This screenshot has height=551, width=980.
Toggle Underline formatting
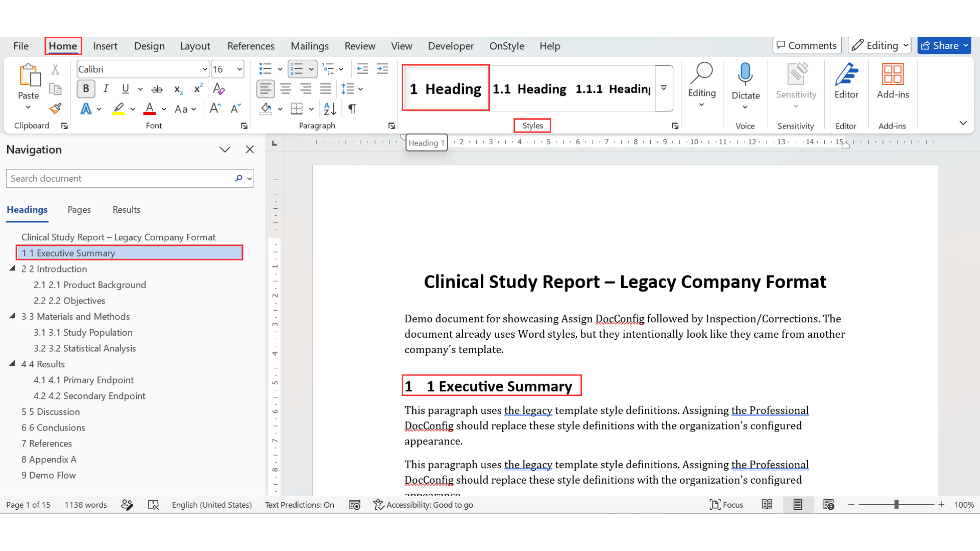126,89
